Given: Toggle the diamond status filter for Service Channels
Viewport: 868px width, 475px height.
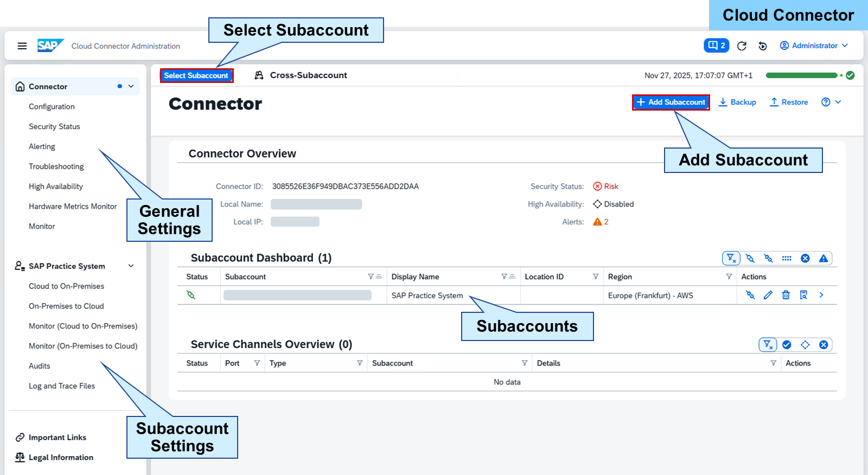Looking at the screenshot, I should pyautogui.click(x=805, y=344).
